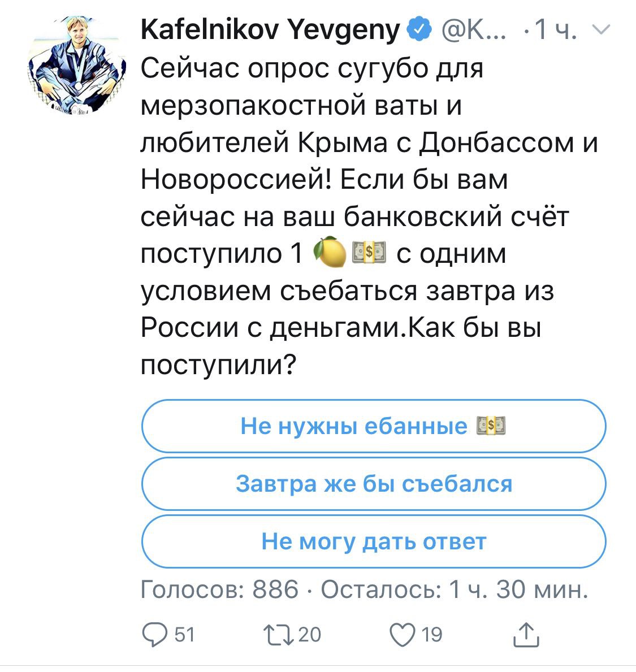This screenshot has height=672, width=636.
Task: Choose the 'Не могу дать ответ' poll option
Action: (373, 541)
